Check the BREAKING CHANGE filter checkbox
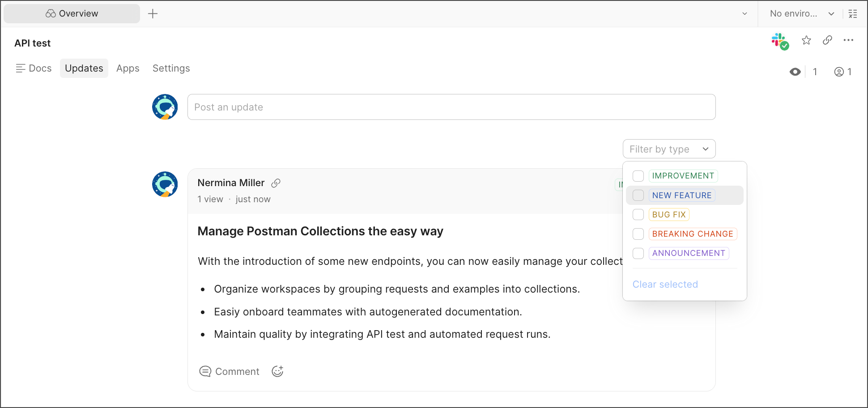Image resolution: width=868 pixels, height=408 pixels. click(x=638, y=234)
